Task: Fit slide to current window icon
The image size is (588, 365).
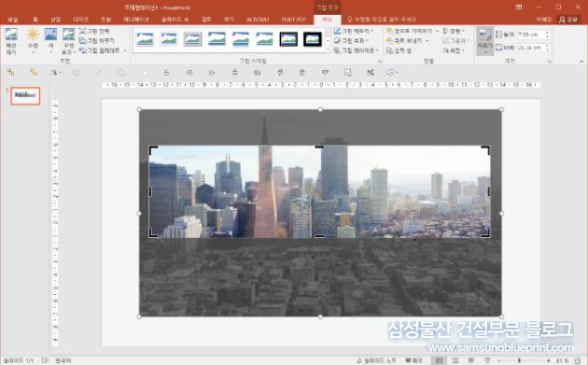Action: point(578,360)
